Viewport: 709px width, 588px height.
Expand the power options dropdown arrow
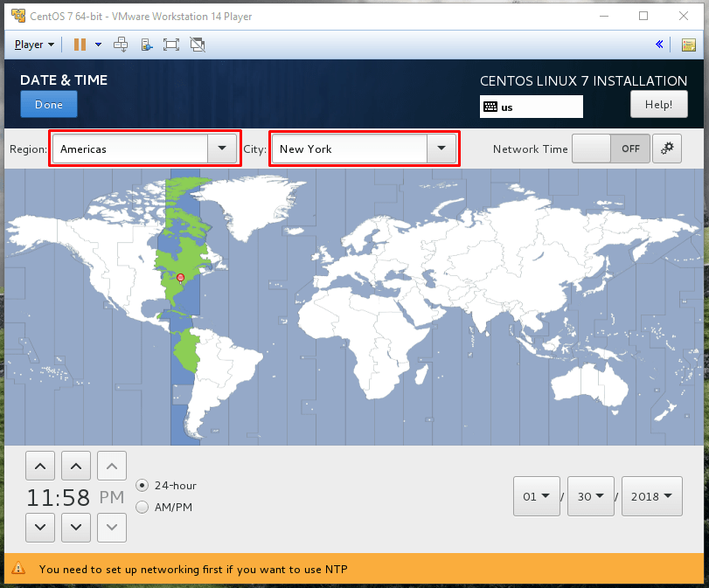98,45
